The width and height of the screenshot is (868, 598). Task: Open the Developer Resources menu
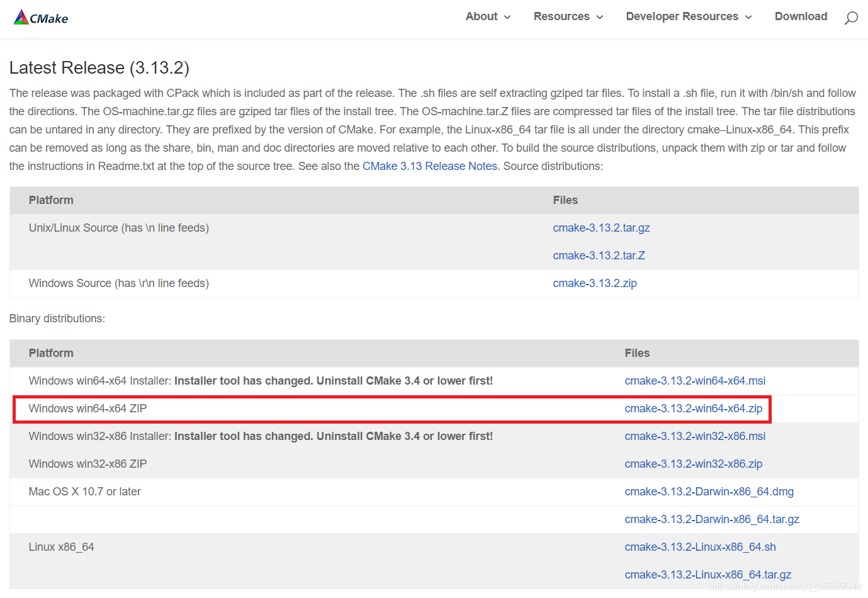[682, 16]
